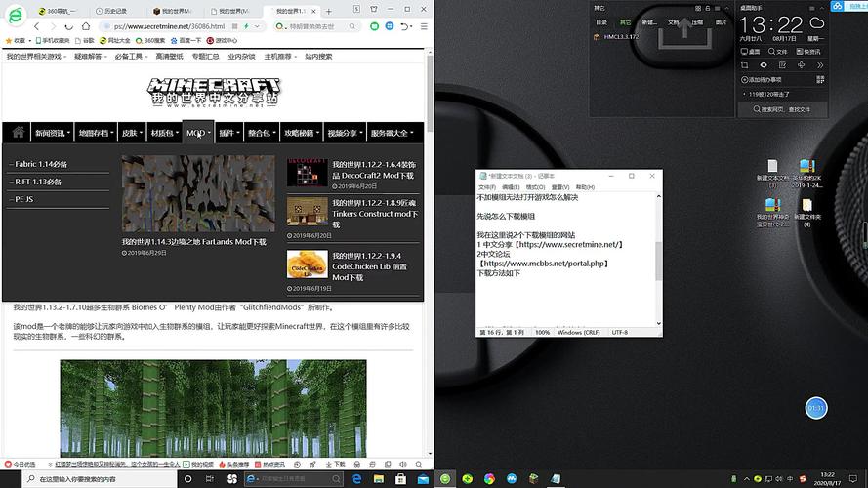Viewport: 868px width, 488px height.
Task: Click 添加待办事项 add to-do button
Action: point(762,80)
